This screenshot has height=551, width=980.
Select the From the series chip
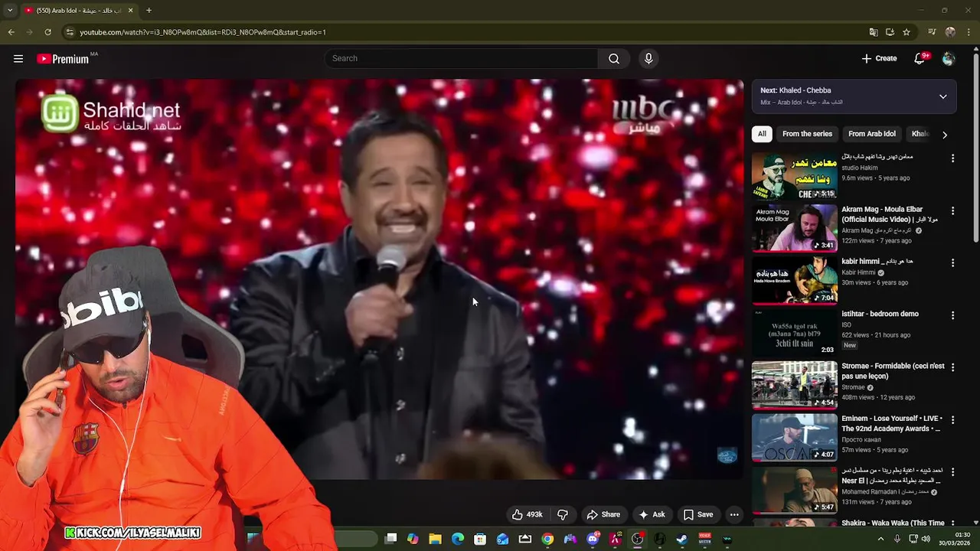(x=807, y=134)
